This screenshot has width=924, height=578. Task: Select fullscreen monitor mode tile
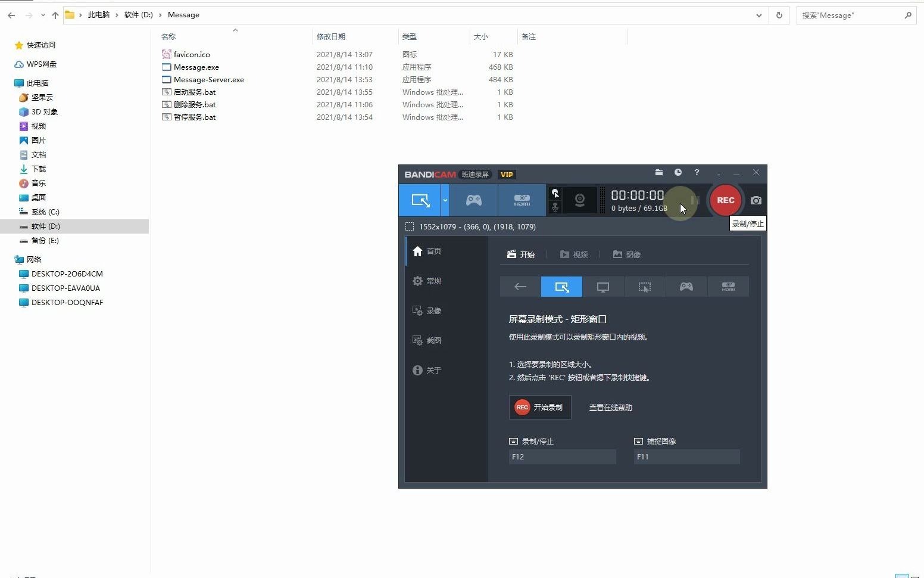(x=603, y=287)
